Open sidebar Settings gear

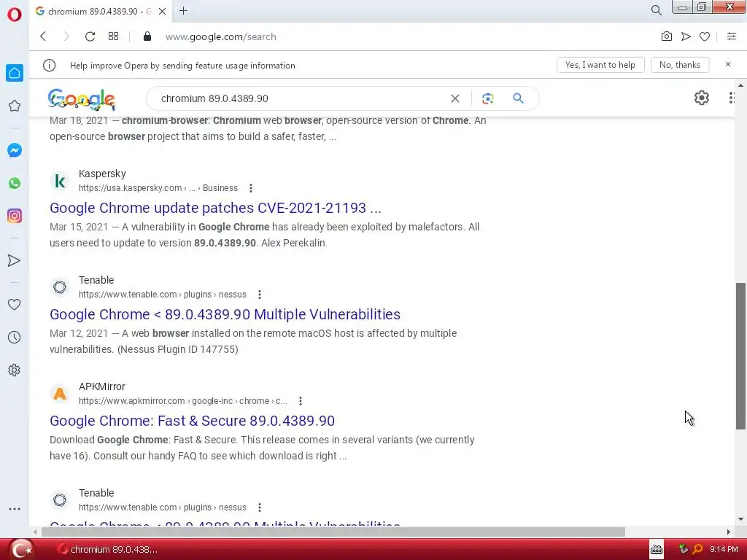pyautogui.click(x=15, y=370)
